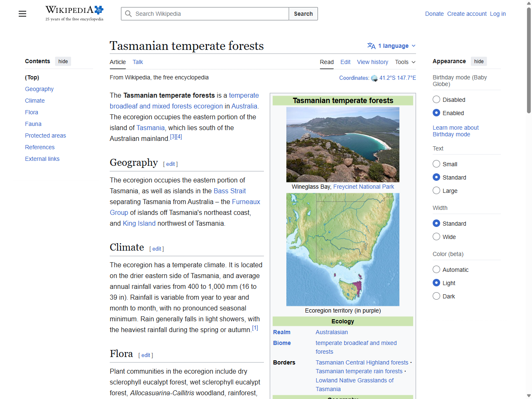The width and height of the screenshot is (532, 399).
Task: Edit the Climate section
Action: coord(157,249)
